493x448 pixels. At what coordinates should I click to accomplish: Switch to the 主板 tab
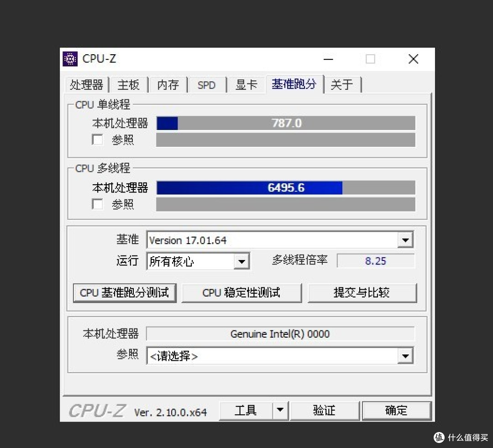point(129,84)
